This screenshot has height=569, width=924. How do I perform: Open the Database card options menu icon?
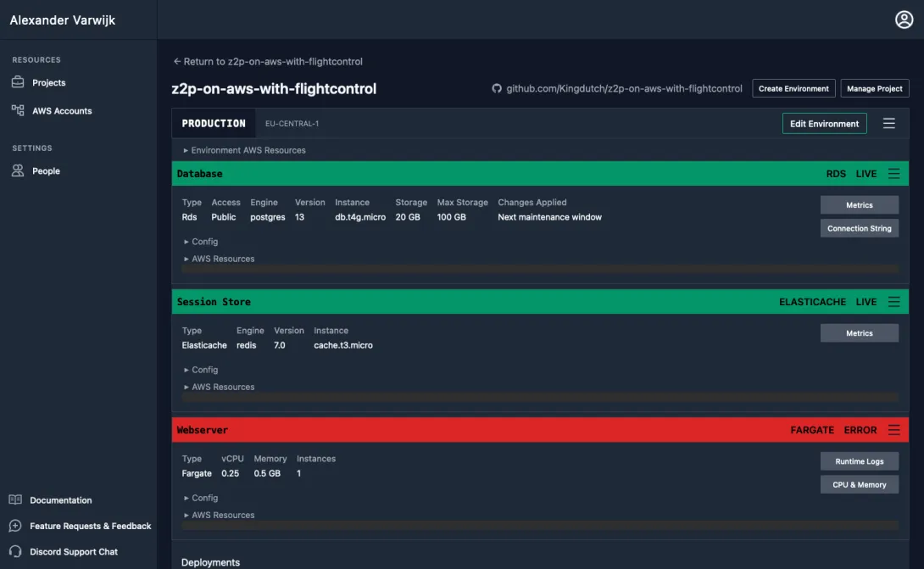pyautogui.click(x=893, y=173)
